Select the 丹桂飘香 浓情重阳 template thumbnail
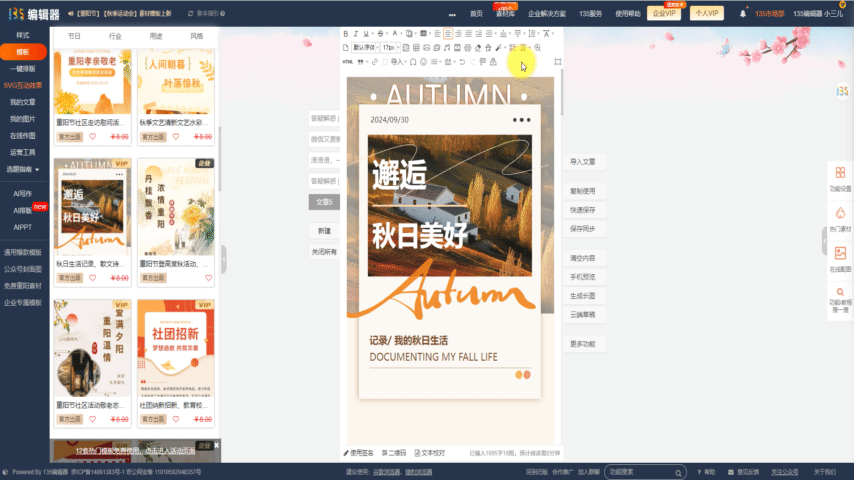 176,207
